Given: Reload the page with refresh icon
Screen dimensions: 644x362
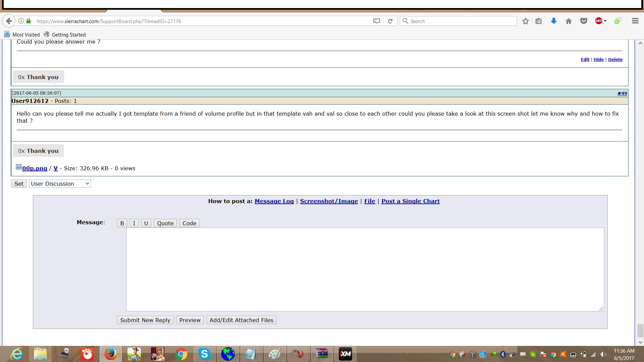Looking at the screenshot, I should (x=390, y=21).
